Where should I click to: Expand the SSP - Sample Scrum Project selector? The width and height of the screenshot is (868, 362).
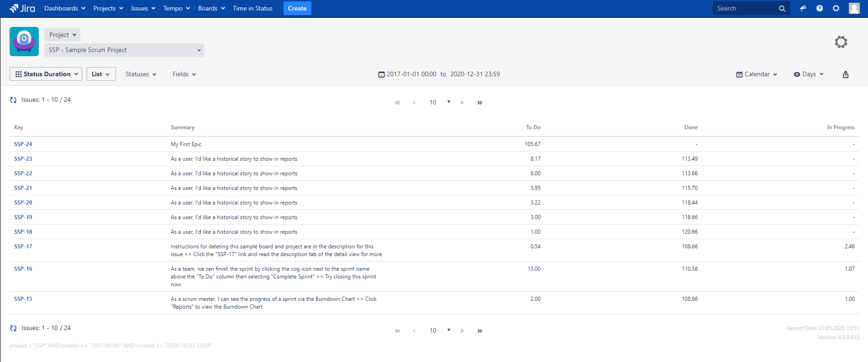point(124,50)
